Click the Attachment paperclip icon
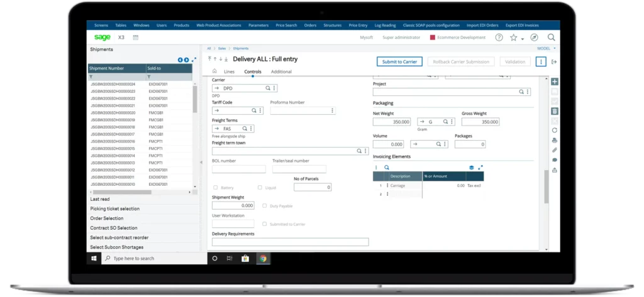Image resolution: width=644 pixels, height=297 pixels. [x=555, y=150]
